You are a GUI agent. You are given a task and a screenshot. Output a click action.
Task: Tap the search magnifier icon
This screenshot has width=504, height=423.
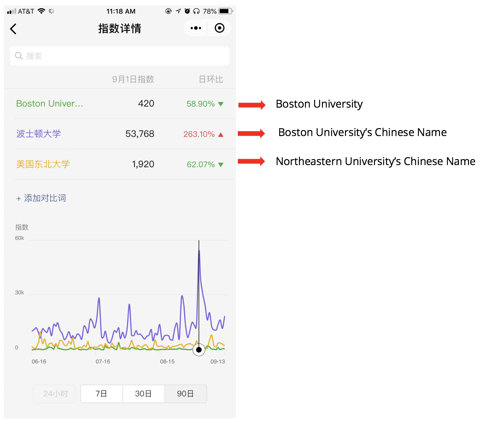[19, 56]
